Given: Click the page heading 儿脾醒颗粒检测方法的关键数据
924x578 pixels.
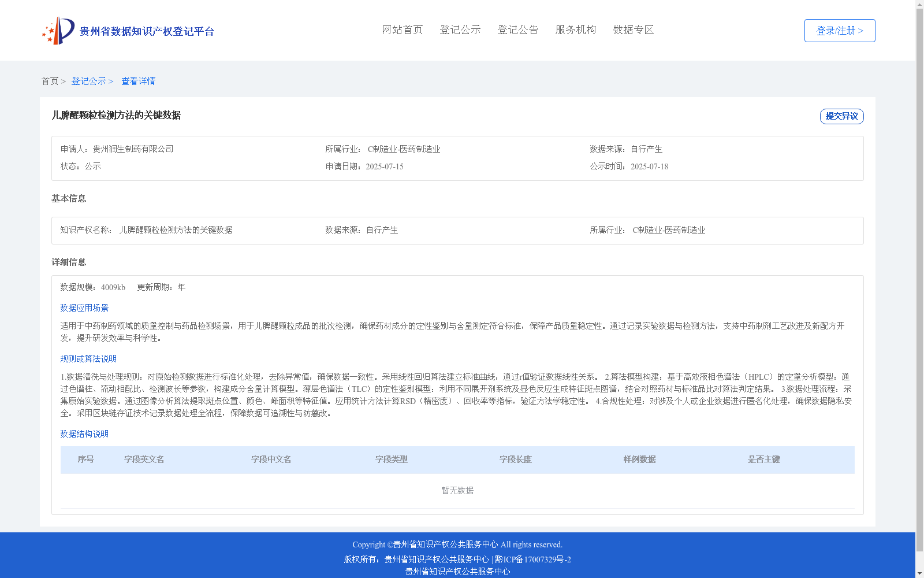Looking at the screenshot, I should click(x=116, y=115).
